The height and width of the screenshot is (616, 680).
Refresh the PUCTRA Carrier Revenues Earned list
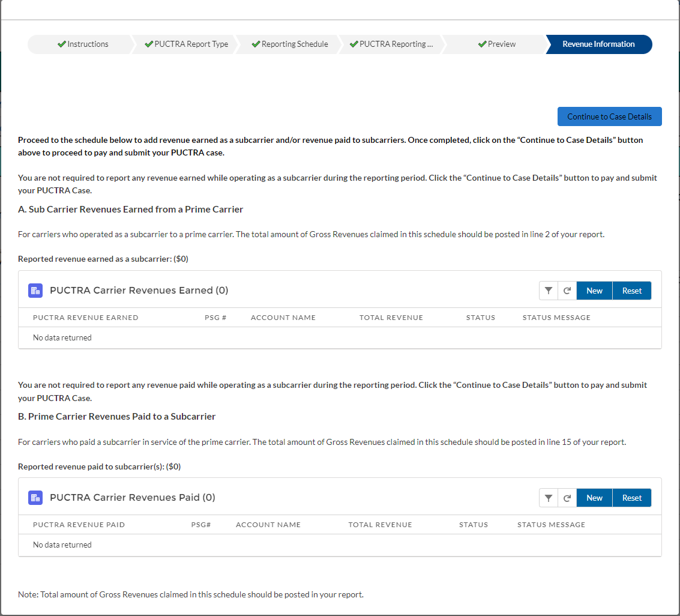[567, 291]
